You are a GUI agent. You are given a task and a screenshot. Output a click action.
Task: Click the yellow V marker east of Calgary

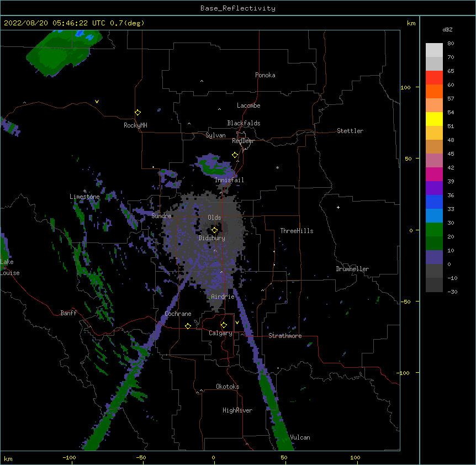[237, 323]
